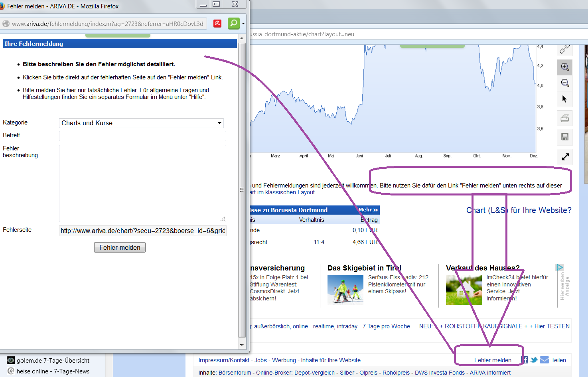Open the 'Werbung' footer link

pyautogui.click(x=284, y=360)
